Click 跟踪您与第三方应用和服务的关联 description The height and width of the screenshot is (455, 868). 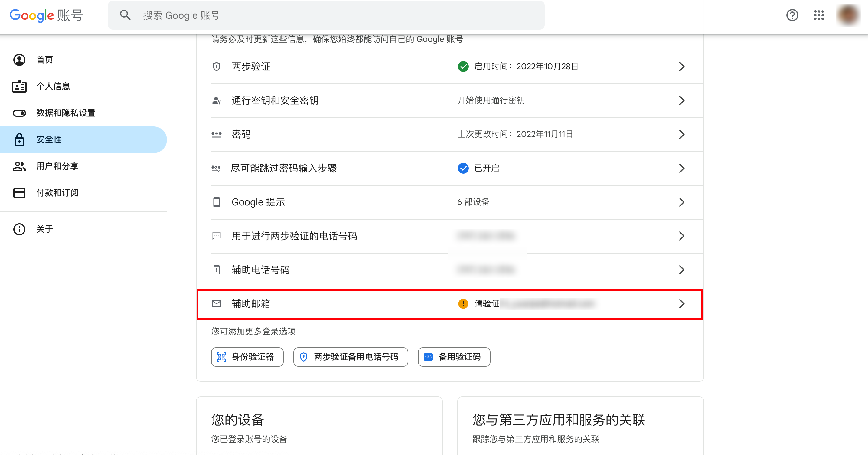[536, 439]
